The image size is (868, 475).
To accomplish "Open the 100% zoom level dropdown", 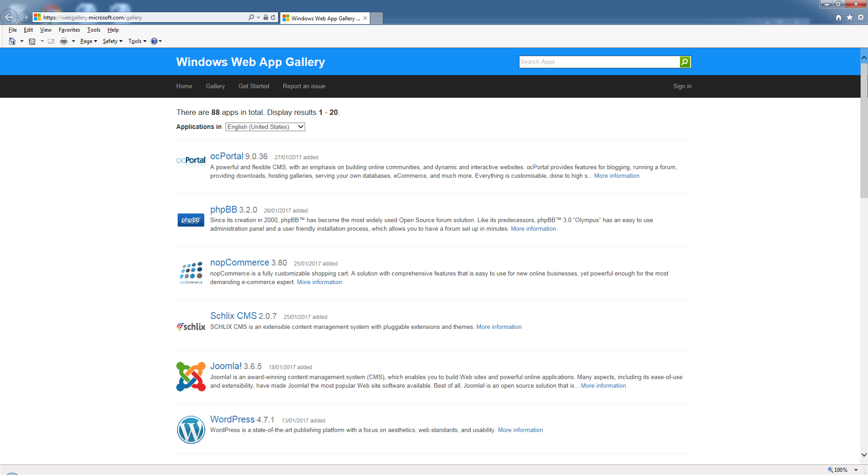I will [x=856, y=470].
